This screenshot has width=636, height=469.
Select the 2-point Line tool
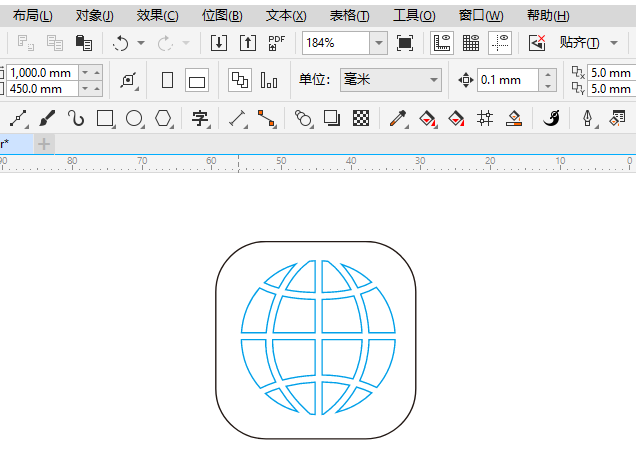[x=18, y=118]
